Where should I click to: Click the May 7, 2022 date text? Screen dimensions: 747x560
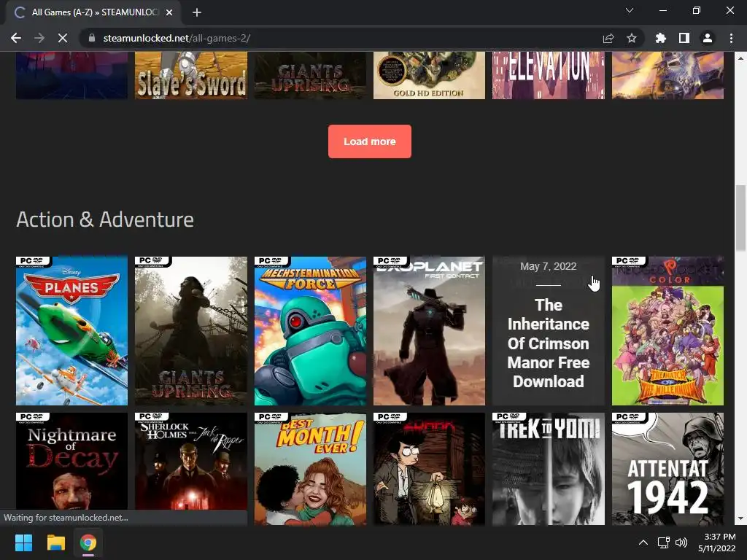click(549, 266)
